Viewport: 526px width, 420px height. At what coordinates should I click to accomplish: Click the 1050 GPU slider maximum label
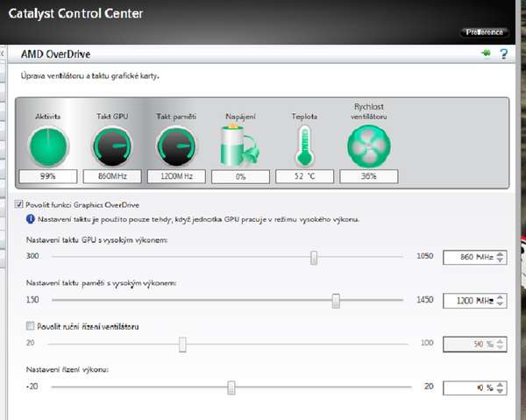pyautogui.click(x=425, y=256)
